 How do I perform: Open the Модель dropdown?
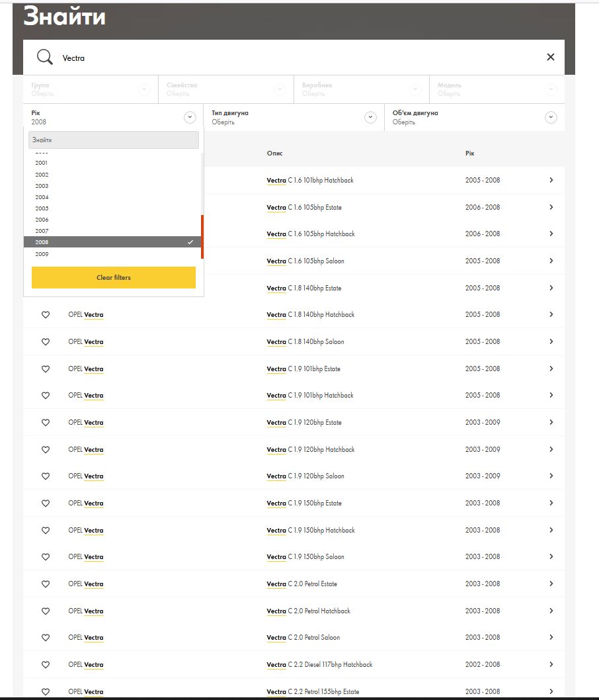tap(497, 89)
